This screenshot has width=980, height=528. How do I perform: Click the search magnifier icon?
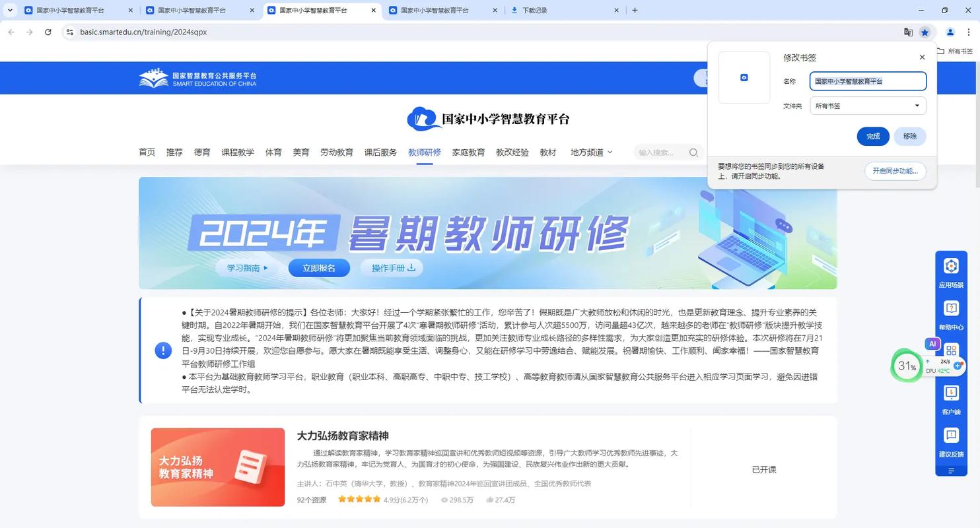693,152
